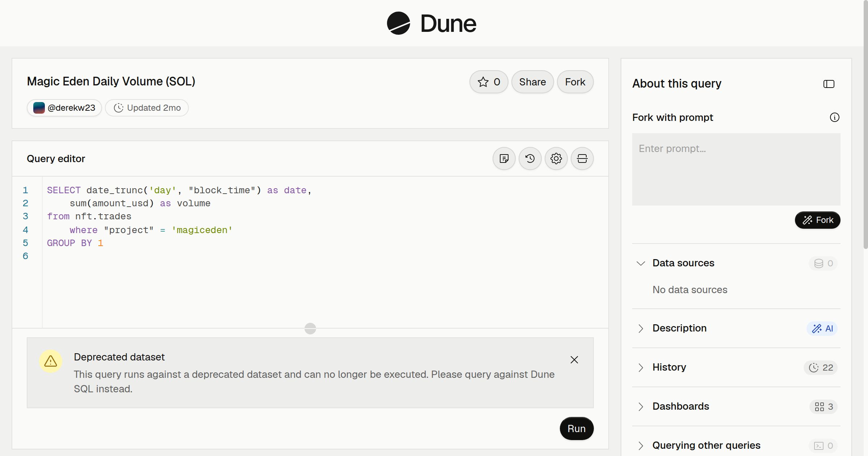
Task: Focus the Enter prompt text area
Action: pyautogui.click(x=736, y=169)
